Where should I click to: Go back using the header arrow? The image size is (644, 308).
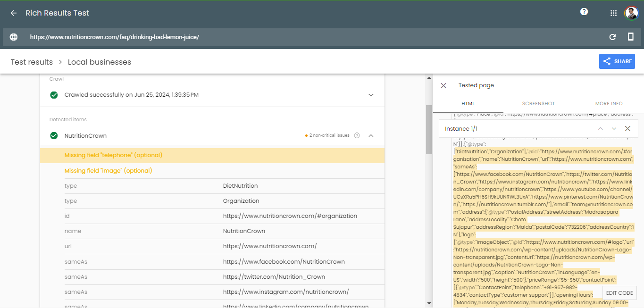(x=14, y=13)
